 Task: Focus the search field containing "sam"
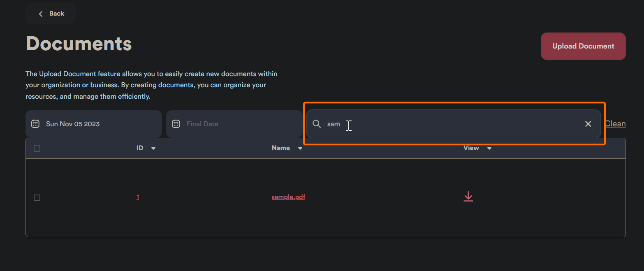pos(452,124)
